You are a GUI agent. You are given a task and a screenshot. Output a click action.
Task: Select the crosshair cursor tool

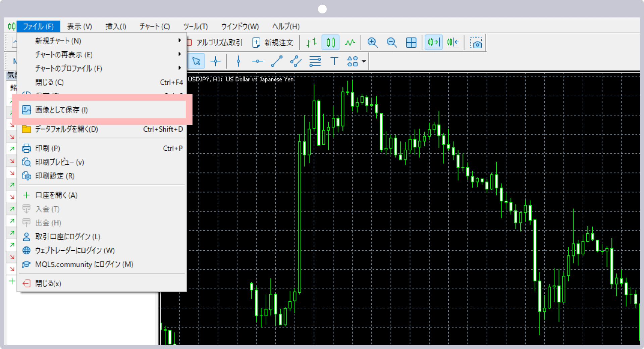point(215,61)
